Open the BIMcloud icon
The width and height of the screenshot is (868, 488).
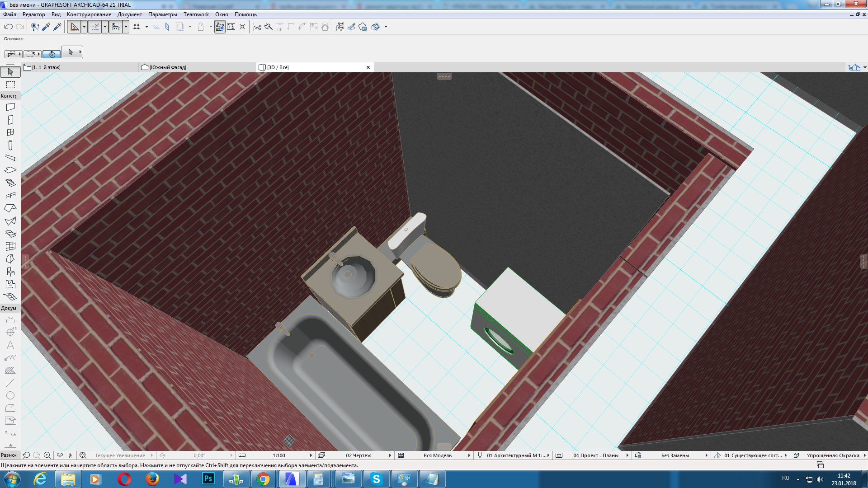tap(363, 27)
